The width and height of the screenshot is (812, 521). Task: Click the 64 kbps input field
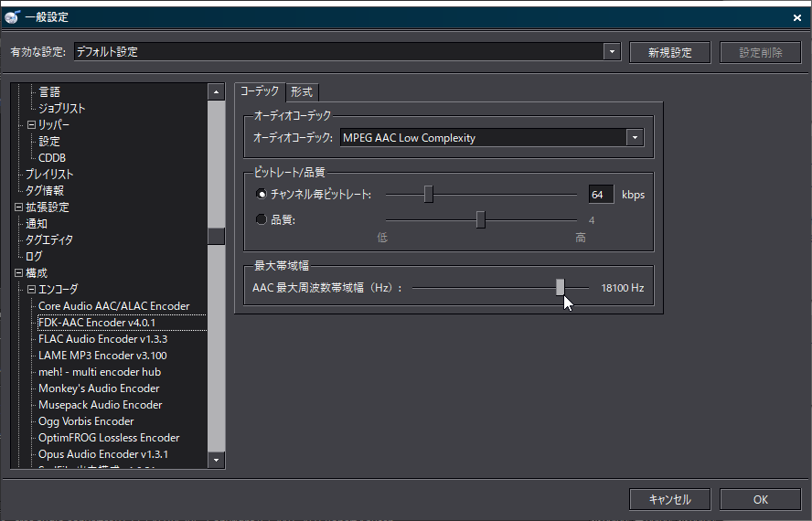click(x=601, y=195)
